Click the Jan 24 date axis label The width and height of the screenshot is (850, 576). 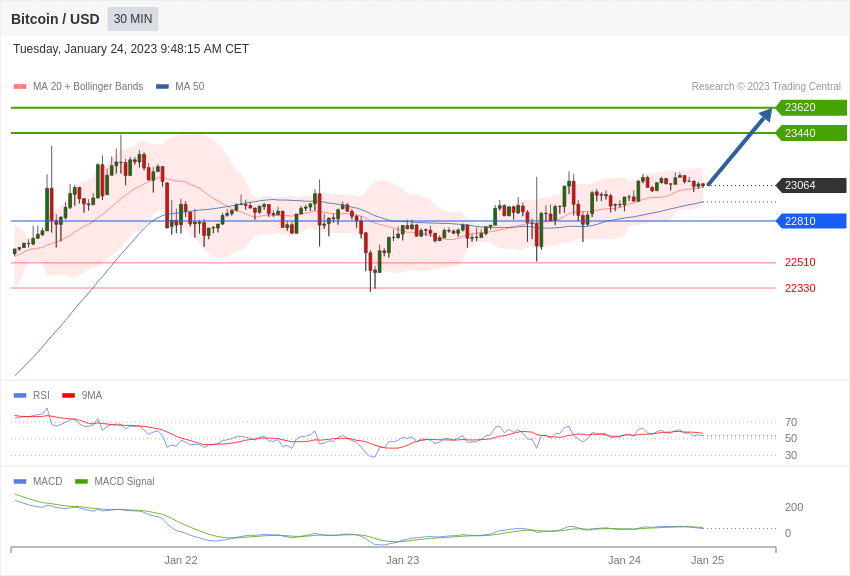tap(624, 560)
